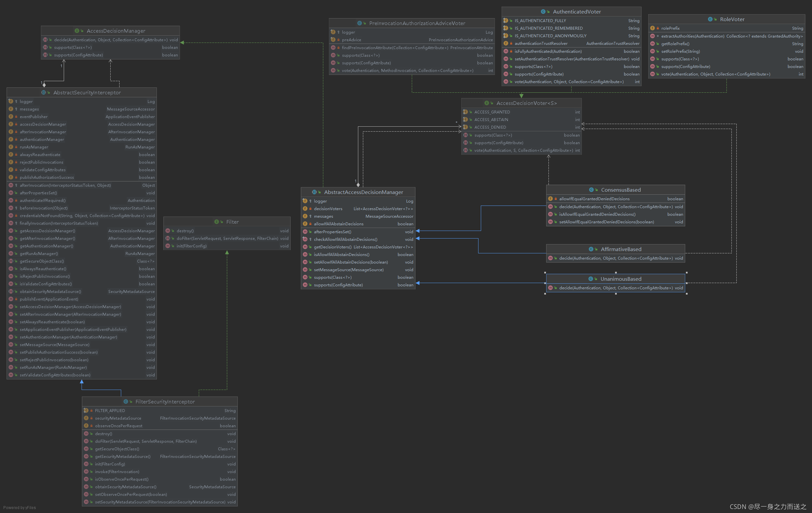Click the AbstractSecurityInterceptor class icon
This screenshot has height=513, width=812.
point(44,92)
